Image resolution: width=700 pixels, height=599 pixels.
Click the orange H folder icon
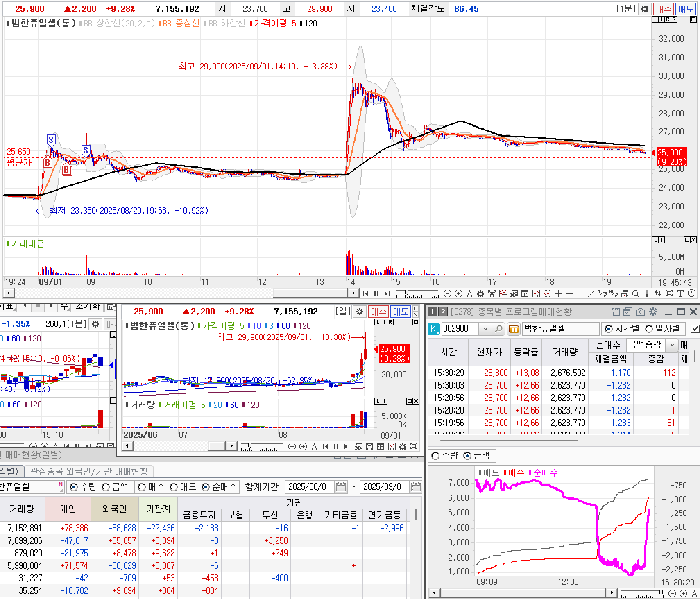(x=513, y=329)
